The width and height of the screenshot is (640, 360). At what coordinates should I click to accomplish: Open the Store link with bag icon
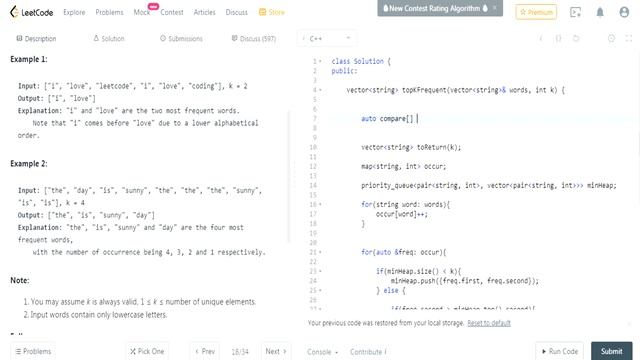pyautogui.click(x=271, y=12)
